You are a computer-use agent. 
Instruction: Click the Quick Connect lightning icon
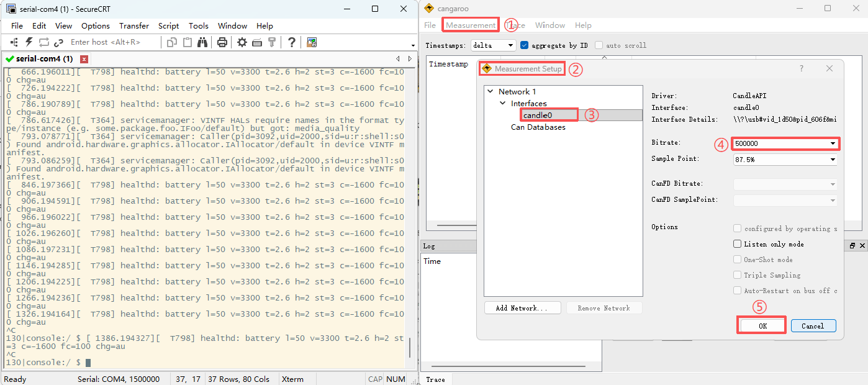[x=29, y=42]
